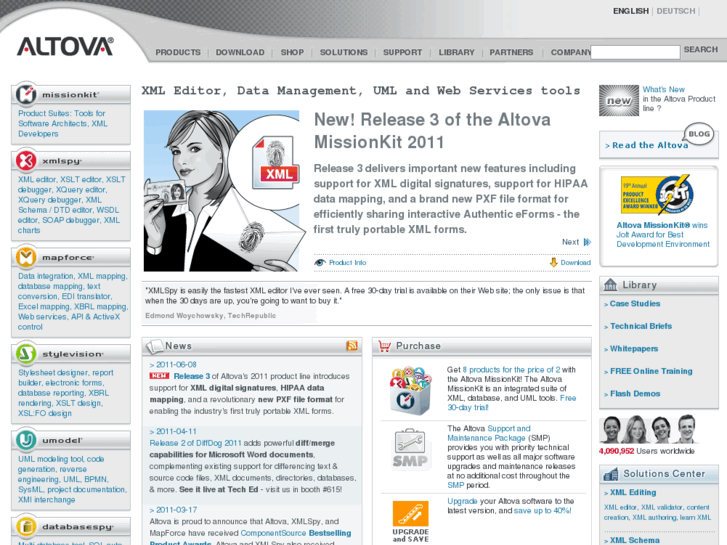
Task: Click the 'Upgrade' text link
Action: tap(462, 501)
